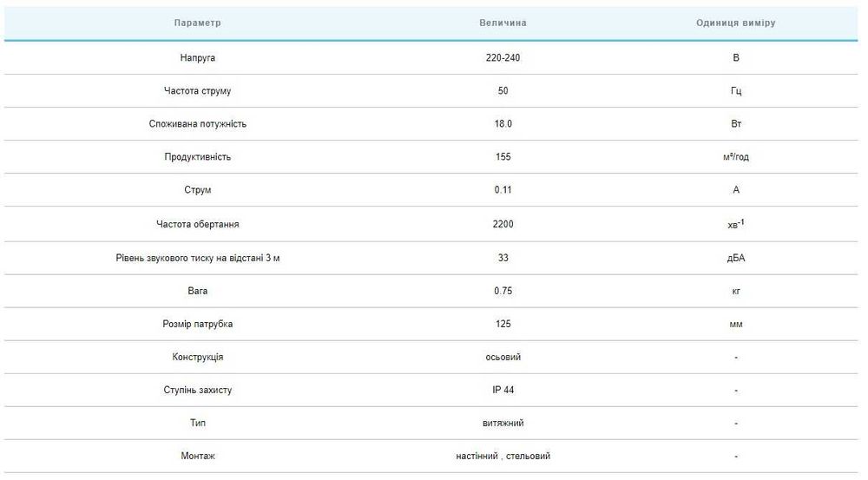Select the "Частота струму" row label

[x=198, y=91]
